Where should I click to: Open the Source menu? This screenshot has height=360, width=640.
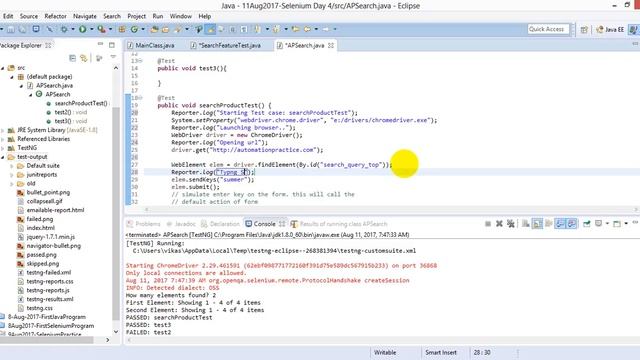pos(29,16)
